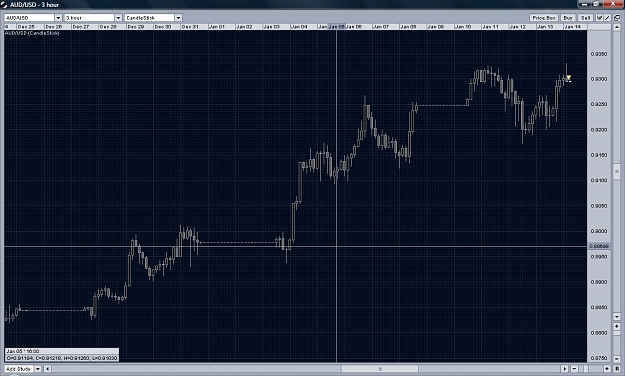Image resolution: width=625 pixels, height=376 pixels.
Task: Click the 0.9150 price label
Action: [x=599, y=155]
